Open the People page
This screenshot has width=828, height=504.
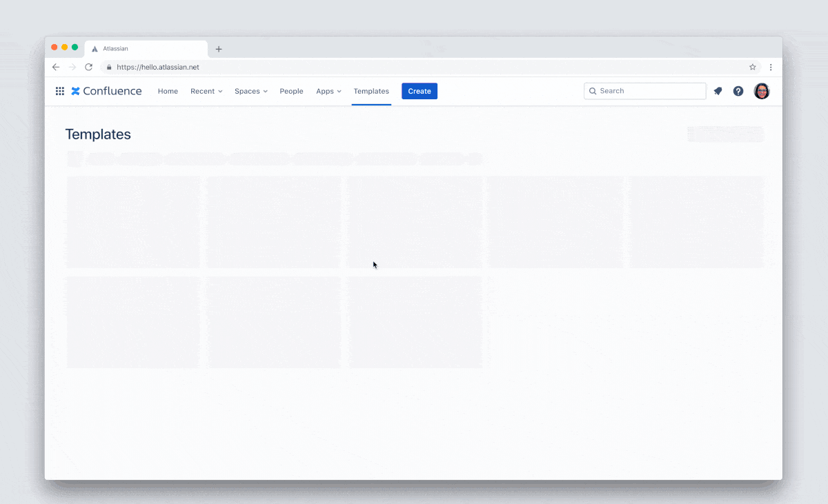291,91
